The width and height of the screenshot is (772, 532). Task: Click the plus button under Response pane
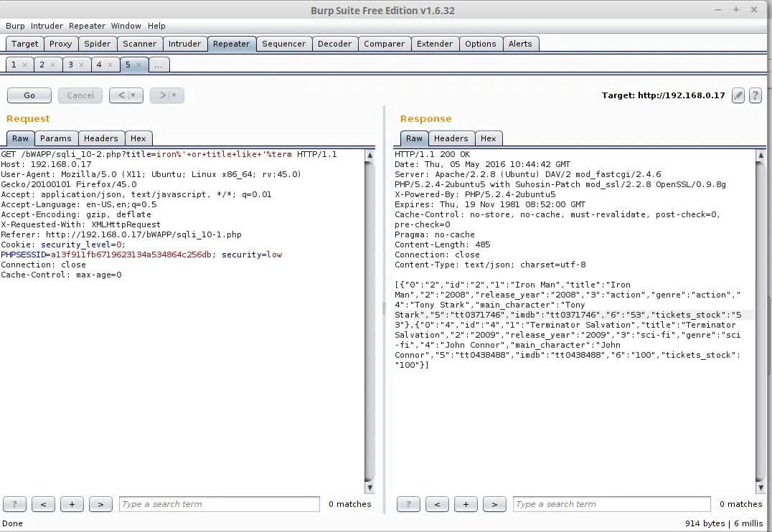click(x=466, y=504)
